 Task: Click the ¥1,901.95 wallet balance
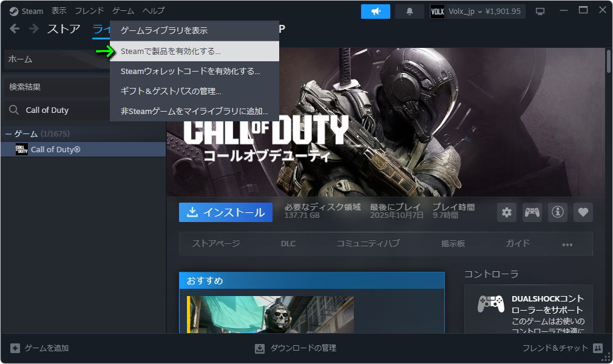pos(503,12)
